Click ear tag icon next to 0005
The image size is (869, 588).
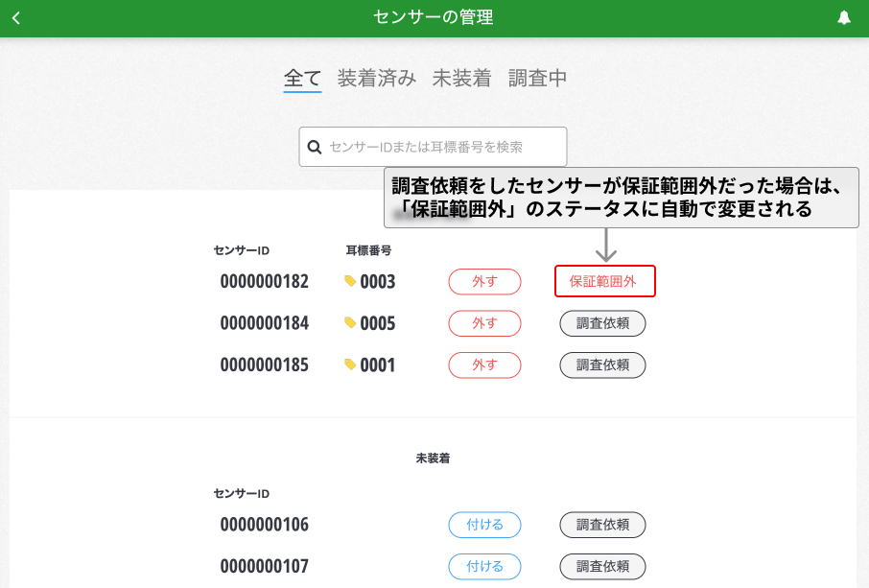350,323
